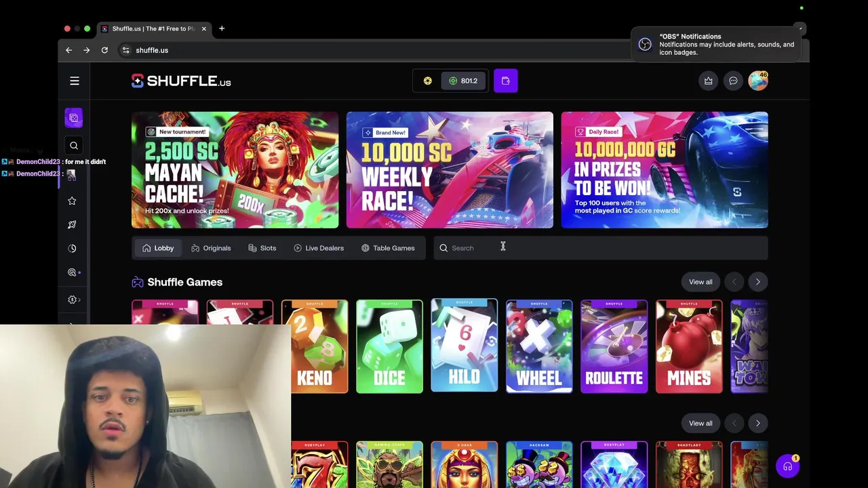The height and width of the screenshot is (488, 868).
Task: Go back with the browser back arrow
Action: (68, 50)
